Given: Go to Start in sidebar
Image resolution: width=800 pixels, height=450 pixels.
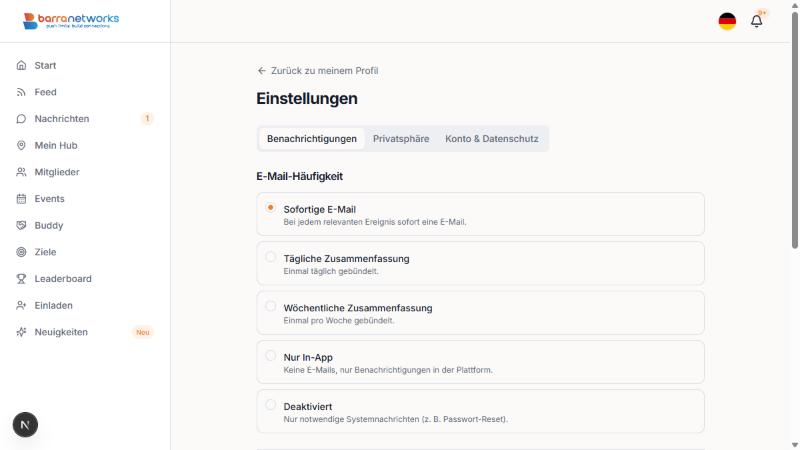Looking at the screenshot, I should point(85,65).
